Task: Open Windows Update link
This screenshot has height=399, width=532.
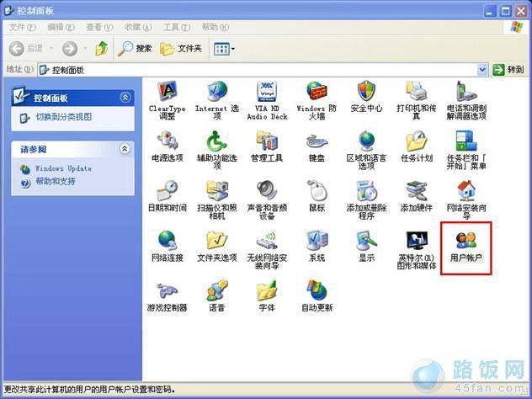Action: (x=63, y=168)
